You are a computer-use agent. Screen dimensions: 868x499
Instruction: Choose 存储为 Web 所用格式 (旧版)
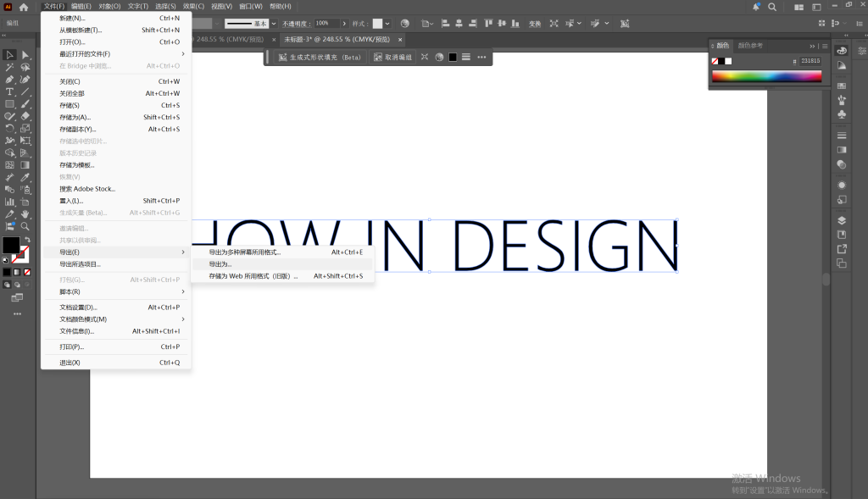pos(283,276)
